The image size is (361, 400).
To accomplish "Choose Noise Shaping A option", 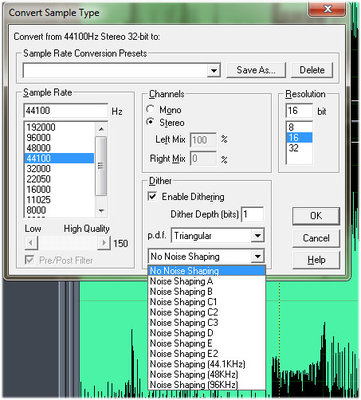I will click(206, 281).
